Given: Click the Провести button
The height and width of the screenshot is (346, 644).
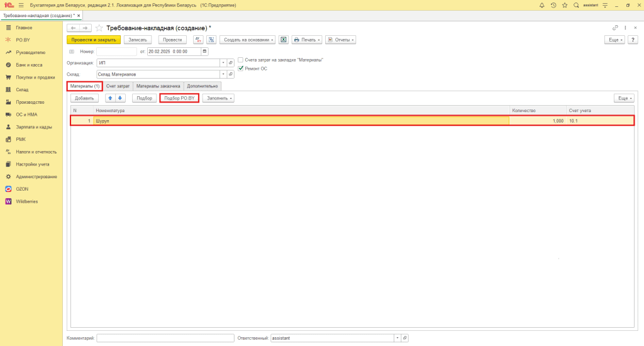Looking at the screenshot, I should (172, 40).
